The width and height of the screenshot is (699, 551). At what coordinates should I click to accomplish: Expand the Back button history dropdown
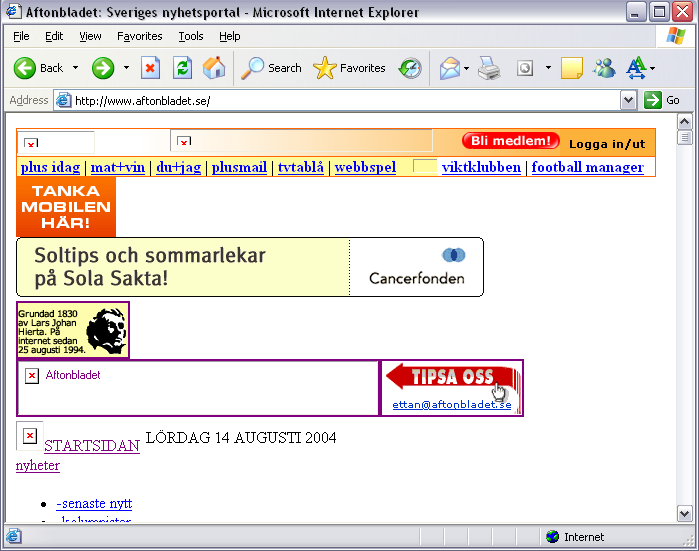point(75,68)
